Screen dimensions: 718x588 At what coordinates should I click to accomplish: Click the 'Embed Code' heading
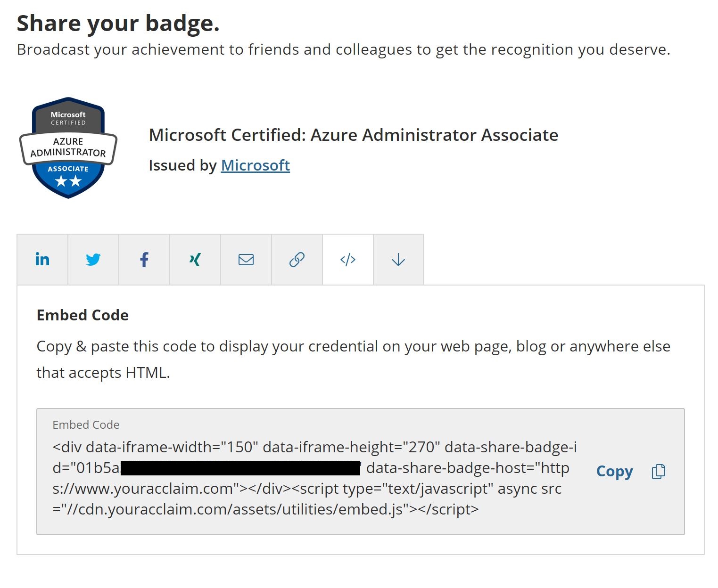(x=83, y=315)
